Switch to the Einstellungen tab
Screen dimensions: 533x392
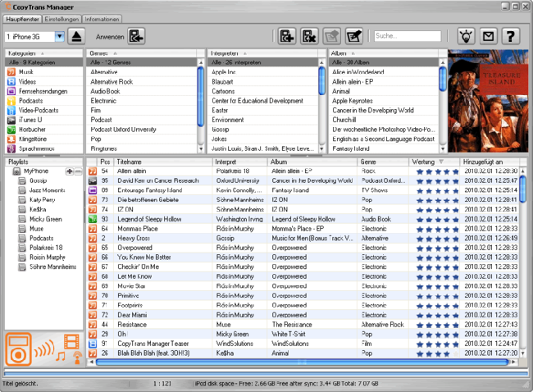point(61,18)
